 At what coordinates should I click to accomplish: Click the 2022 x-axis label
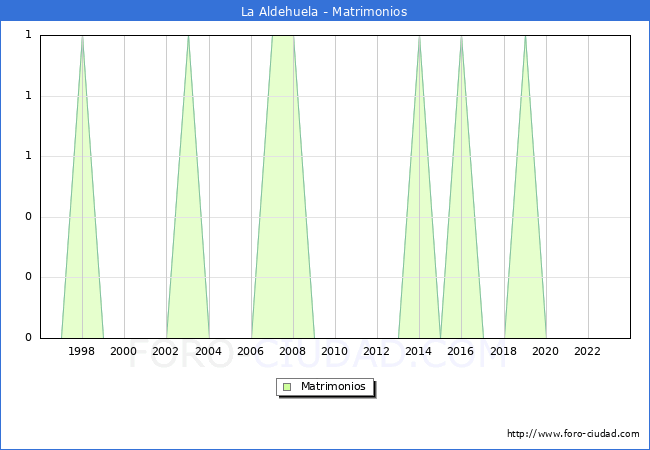pyautogui.click(x=587, y=351)
